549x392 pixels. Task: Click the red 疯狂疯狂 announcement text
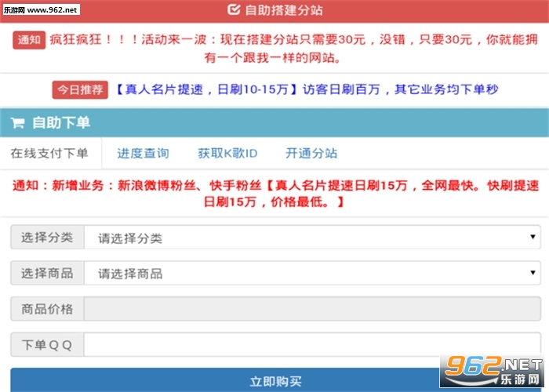pos(293,49)
